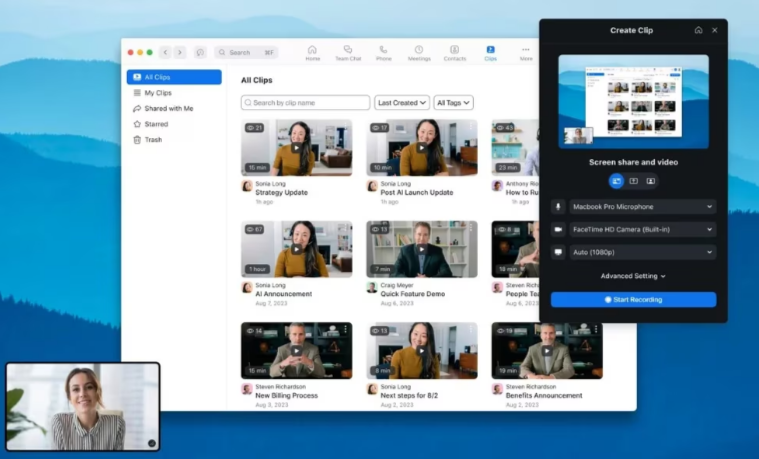This screenshot has width=759, height=459.
Task: Open the Home tab in Zoom
Action: tap(312, 52)
